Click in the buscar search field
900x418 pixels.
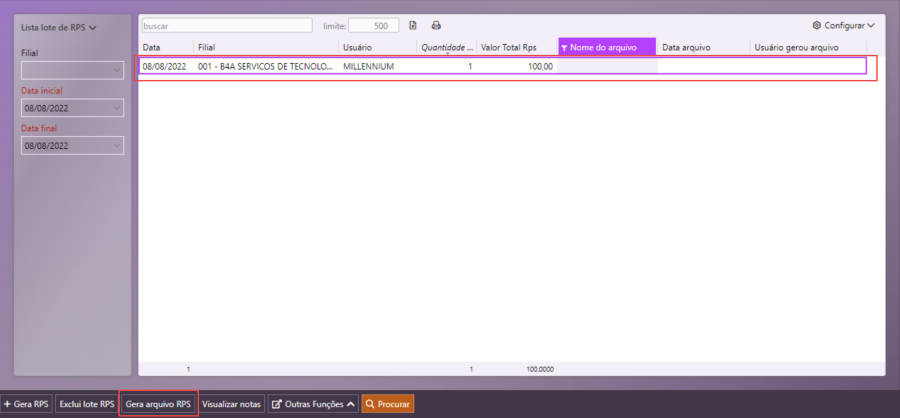(227, 25)
